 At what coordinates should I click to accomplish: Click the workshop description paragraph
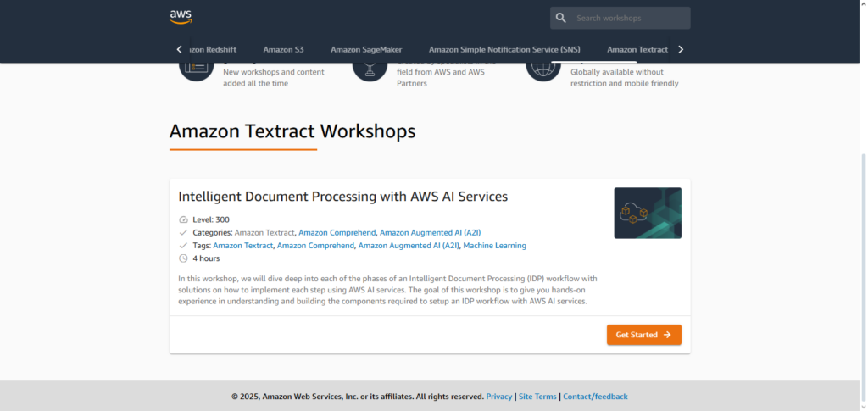387,290
